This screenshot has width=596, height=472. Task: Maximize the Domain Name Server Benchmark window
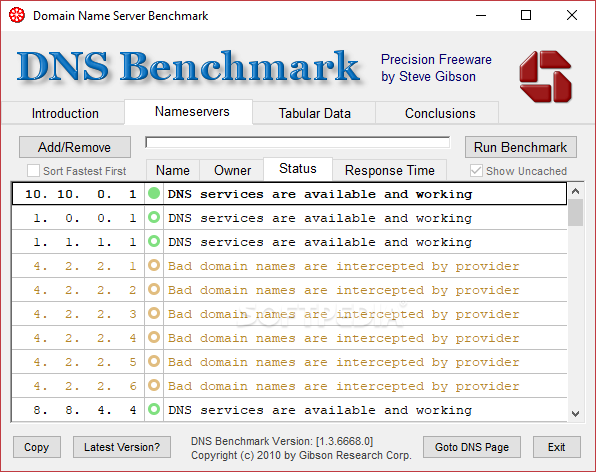pos(526,16)
